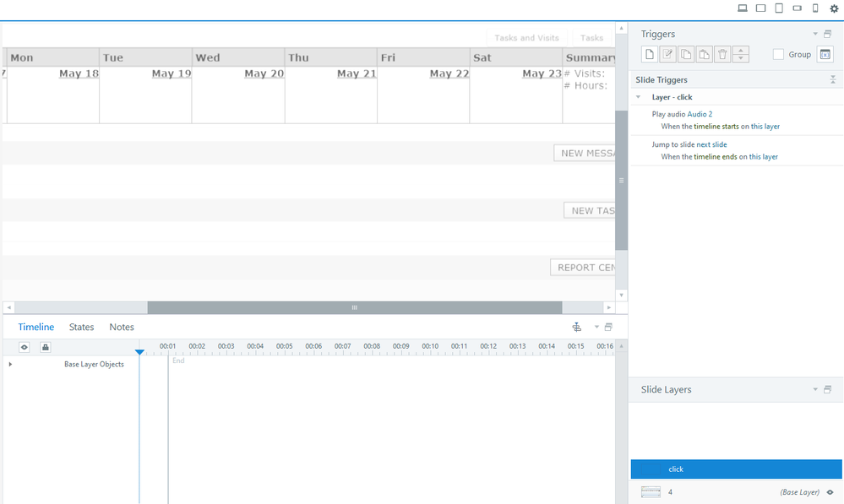844x504 pixels.
Task: Expand Base Layer Objects row
Action: (10, 364)
